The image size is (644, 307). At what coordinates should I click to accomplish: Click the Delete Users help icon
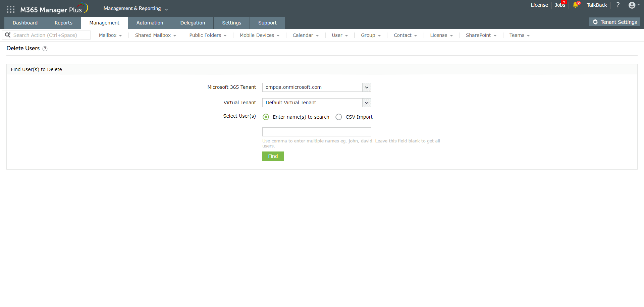(45, 49)
